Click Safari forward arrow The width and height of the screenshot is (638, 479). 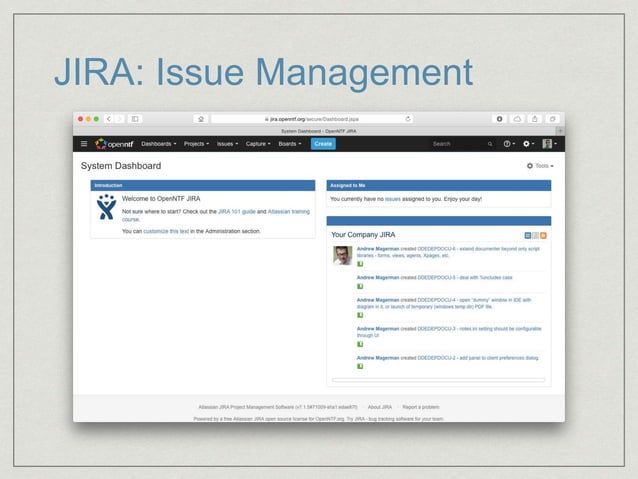120,119
